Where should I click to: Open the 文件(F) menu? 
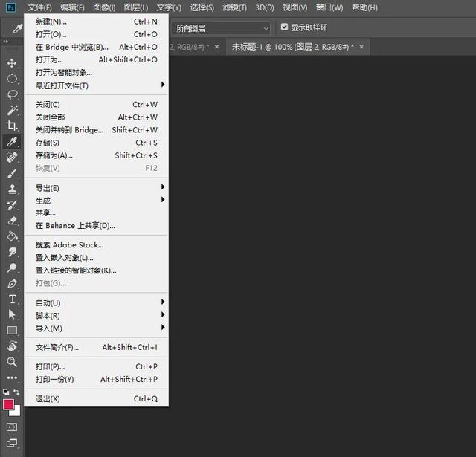(x=39, y=7)
